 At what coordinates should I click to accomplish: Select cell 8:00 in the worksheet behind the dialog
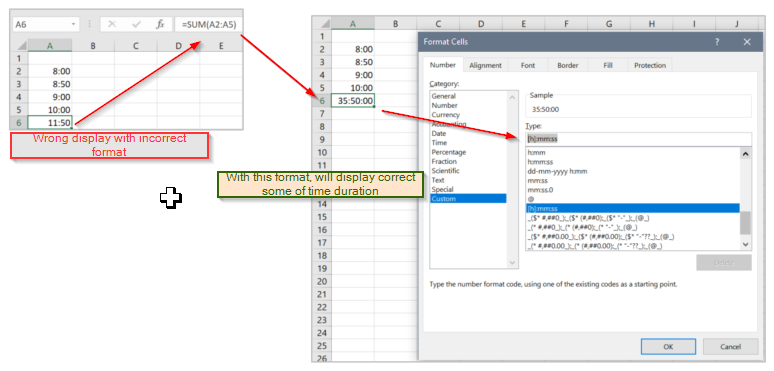[353, 49]
